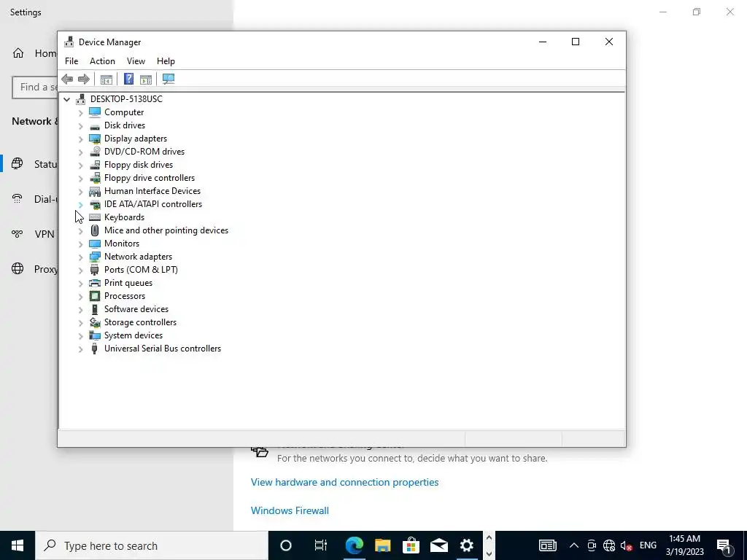Image resolution: width=747 pixels, height=560 pixels.
Task: Open the notification center icon
Action: coord(724,545)
